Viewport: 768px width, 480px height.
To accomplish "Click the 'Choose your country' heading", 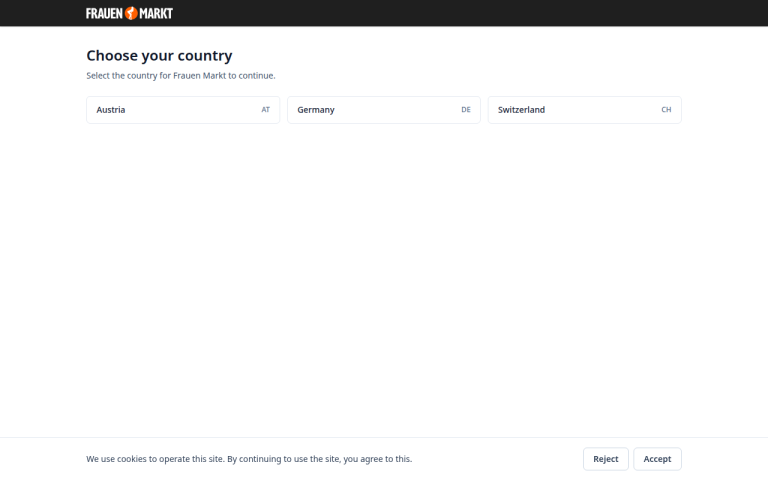I will (159, 56).
